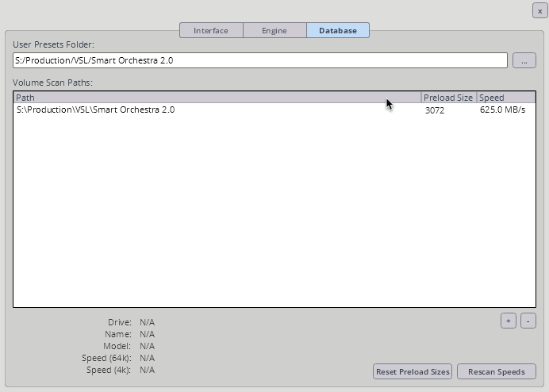Remove scan path with minus button
Image resolution: width=549 pixels, height=392 pixels.
[x=528, y=321]
